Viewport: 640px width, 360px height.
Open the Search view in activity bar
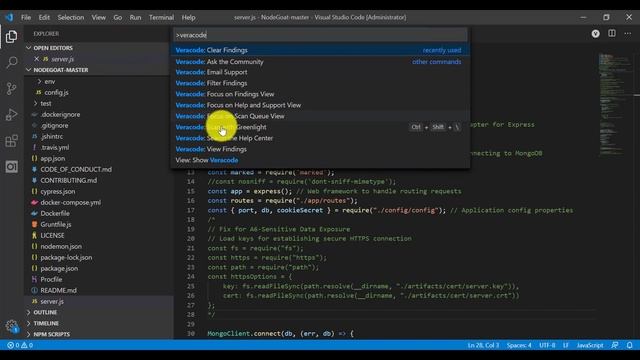point(11,62)
